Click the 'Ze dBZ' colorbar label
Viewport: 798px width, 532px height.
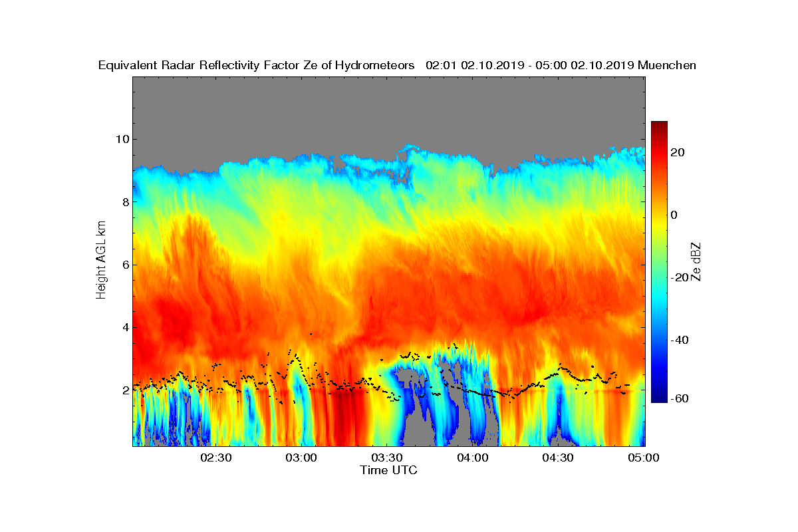696,261
